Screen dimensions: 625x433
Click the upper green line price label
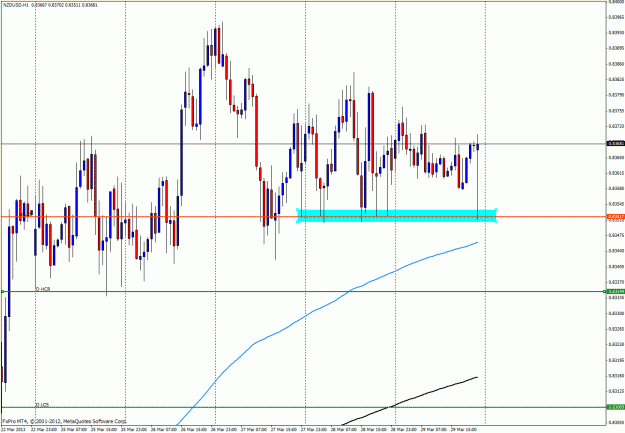point(615,291)
